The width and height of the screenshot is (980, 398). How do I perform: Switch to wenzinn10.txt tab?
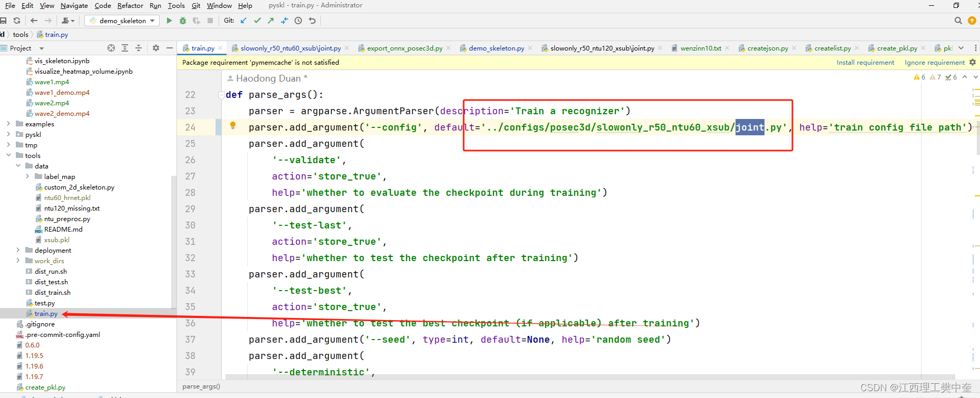point(701,48)
